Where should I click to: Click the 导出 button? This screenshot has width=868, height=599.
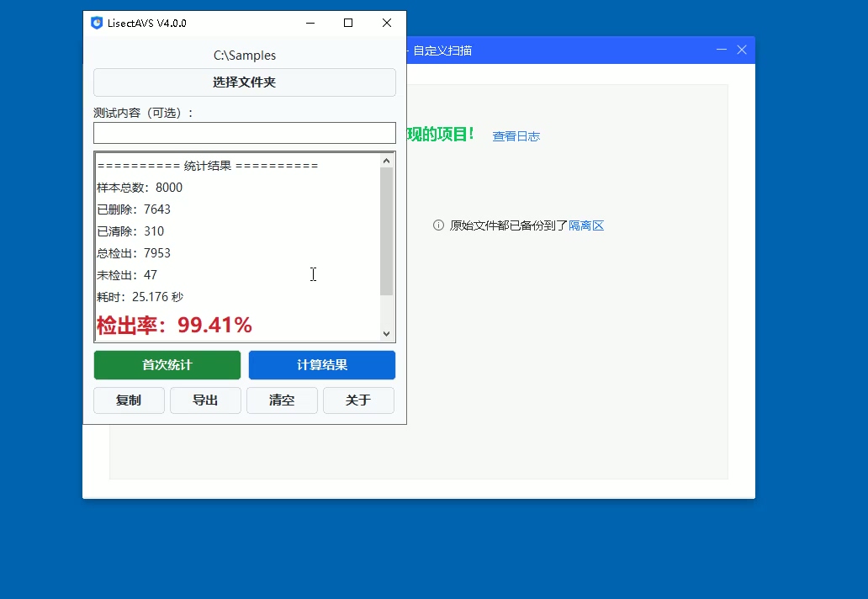pos(205,400)
